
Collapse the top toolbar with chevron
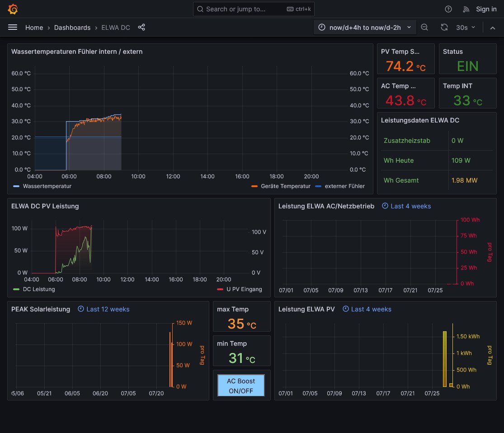pyautogui.click(x=493, y=28)
